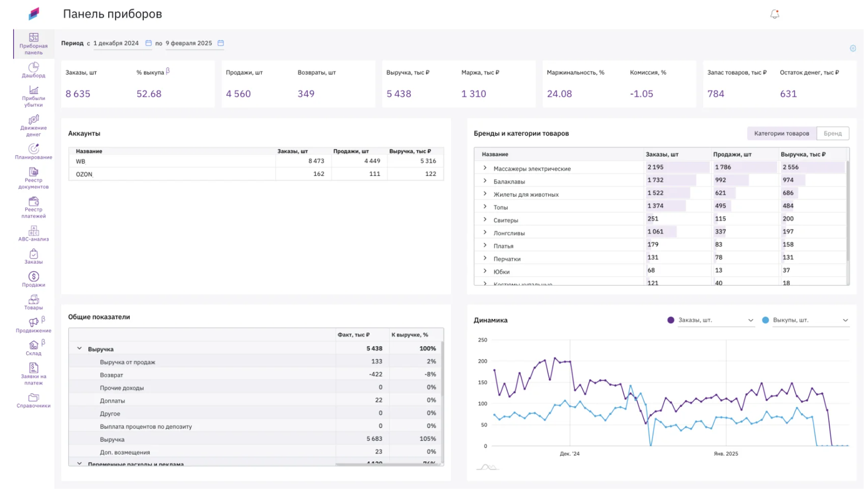
Task: Switch to the Бренд toggle
Action: pyautogui.click(x=832, y=133)
